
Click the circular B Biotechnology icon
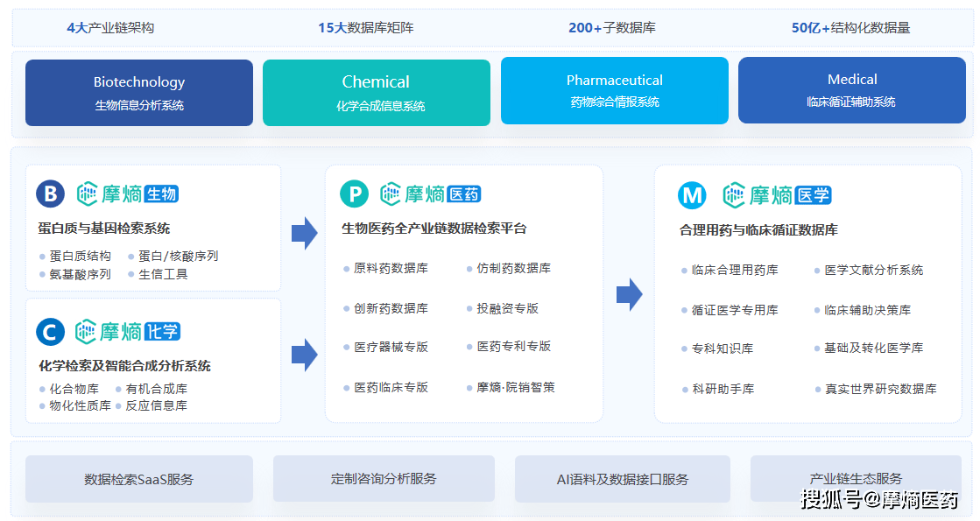point(51,194)
